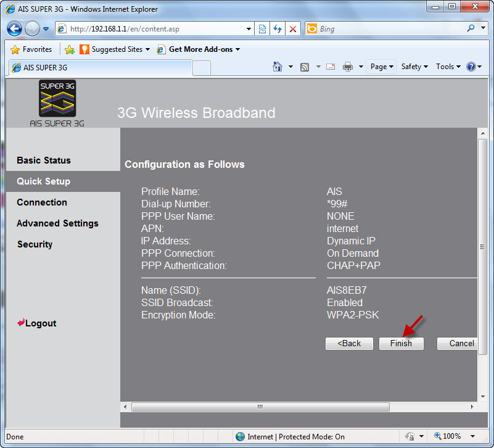
Task: Stop loading with the red X icon
Action: pyautogui.click(x=293, y=29)
